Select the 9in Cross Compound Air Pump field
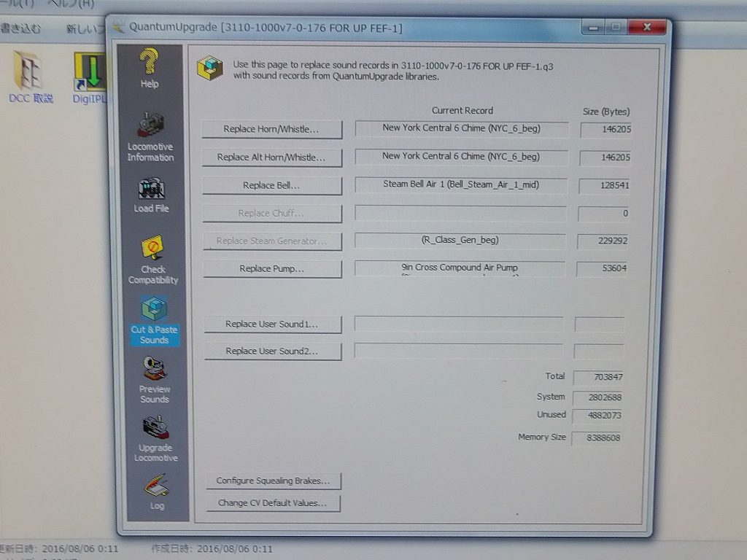 point(460,268)
